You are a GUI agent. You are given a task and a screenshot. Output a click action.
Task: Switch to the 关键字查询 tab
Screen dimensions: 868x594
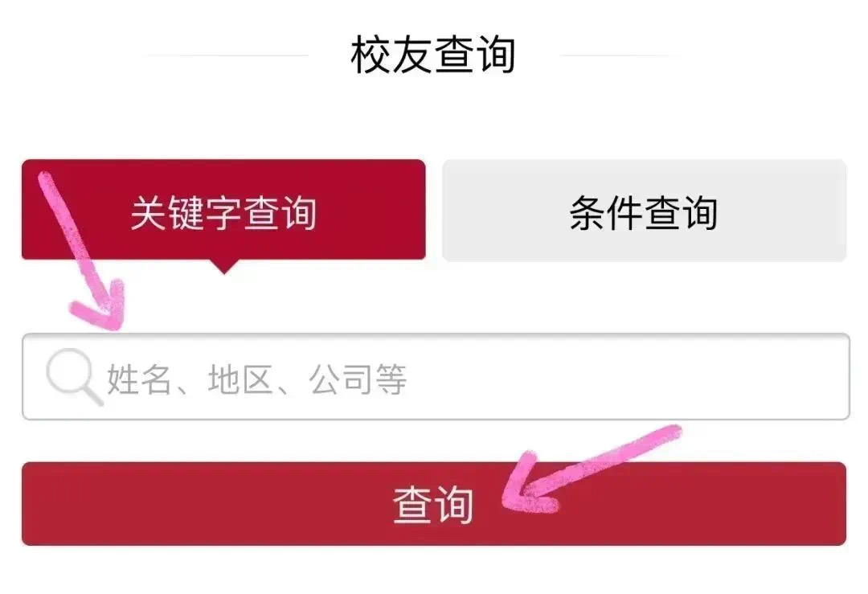(223, 209)
